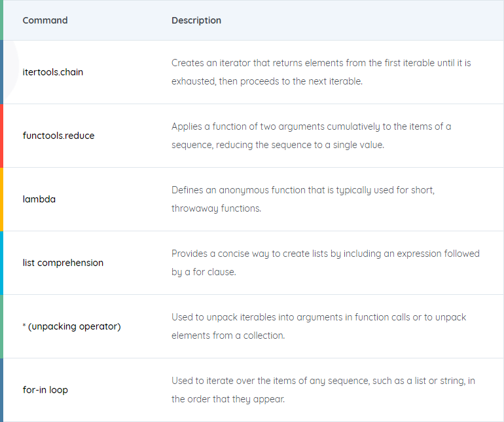Click yellow color bar beside lambda
Screen dimensions: 504x422
tap(1, 199)
